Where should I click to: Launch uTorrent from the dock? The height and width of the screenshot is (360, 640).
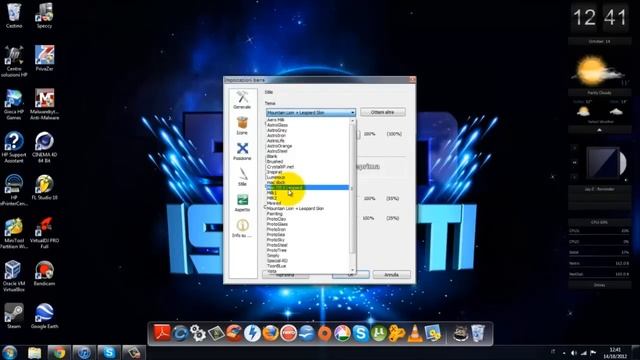(378, 333)
